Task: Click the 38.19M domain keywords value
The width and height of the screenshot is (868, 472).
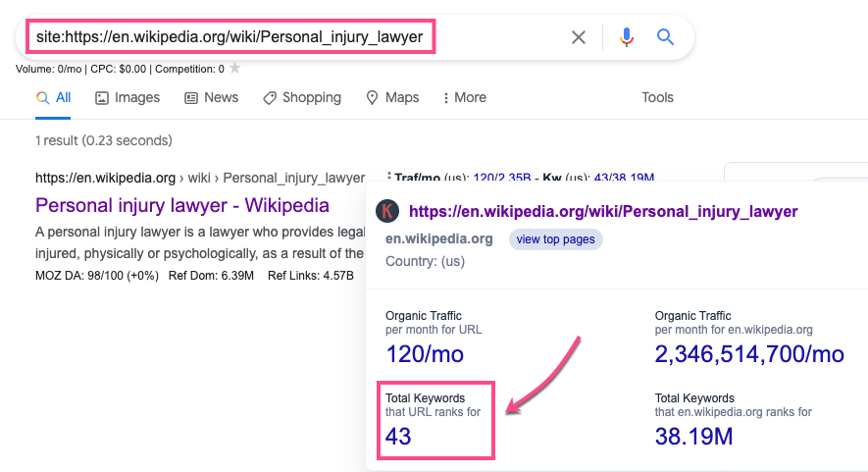Action: [693, 437]
